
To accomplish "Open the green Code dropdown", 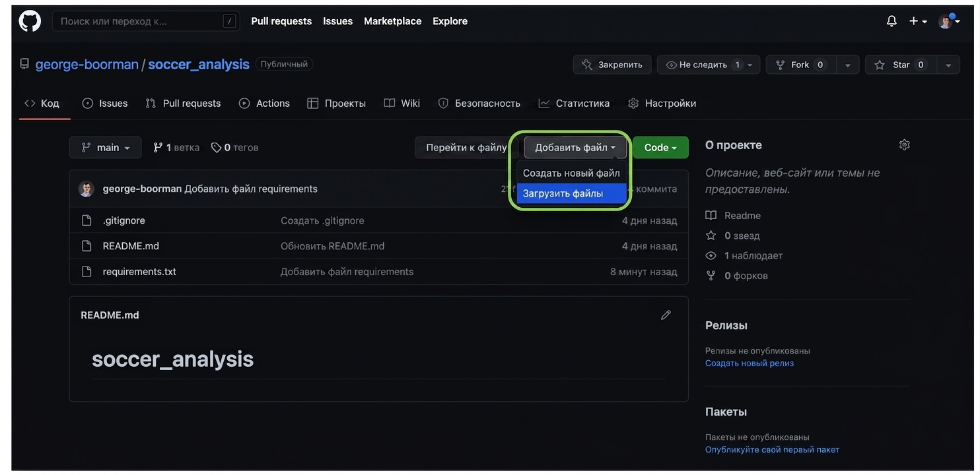I will 660,148.
